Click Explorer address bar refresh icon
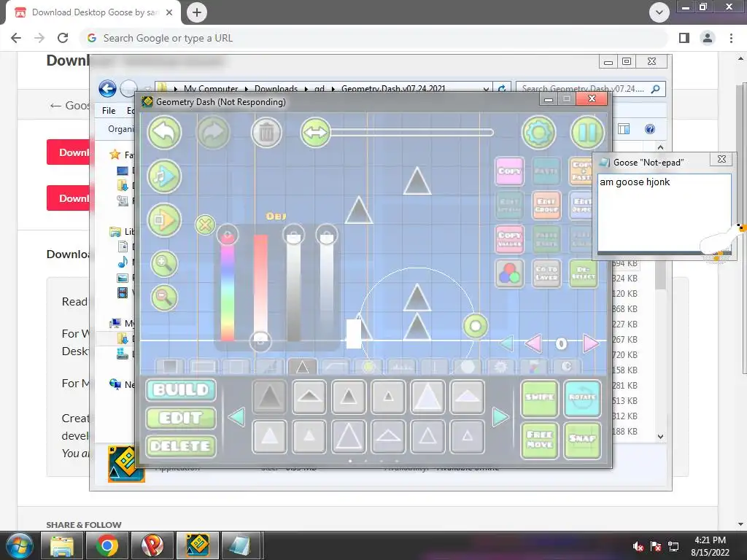Viewport: 747px width, 560px height. click(502, 88)
